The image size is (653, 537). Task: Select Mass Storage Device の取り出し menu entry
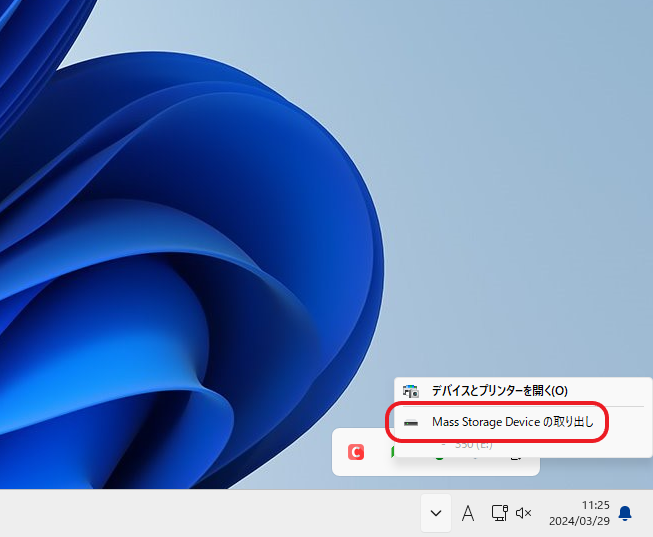[x=523, y=422]
